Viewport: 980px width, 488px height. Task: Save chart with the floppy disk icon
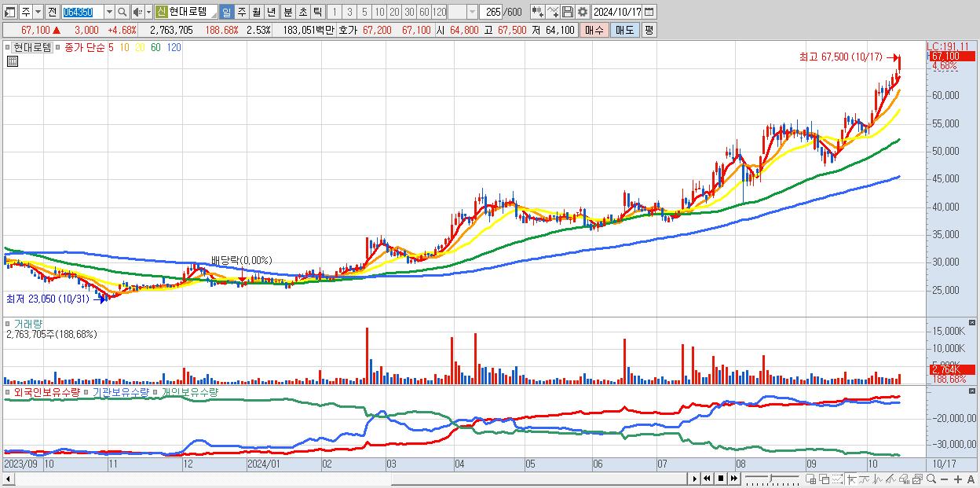(x=567, y=12)
